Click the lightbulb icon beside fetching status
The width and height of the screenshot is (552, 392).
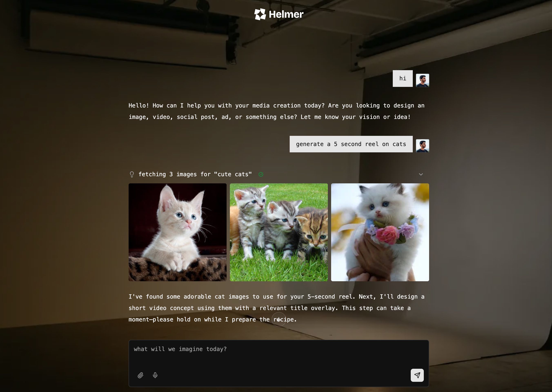(x=132, y=174)
